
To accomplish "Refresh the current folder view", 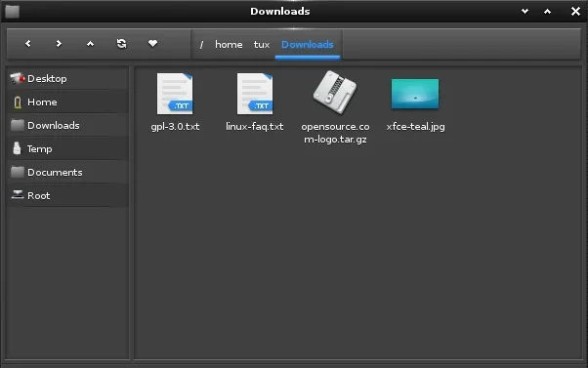I will pos(121,44).
